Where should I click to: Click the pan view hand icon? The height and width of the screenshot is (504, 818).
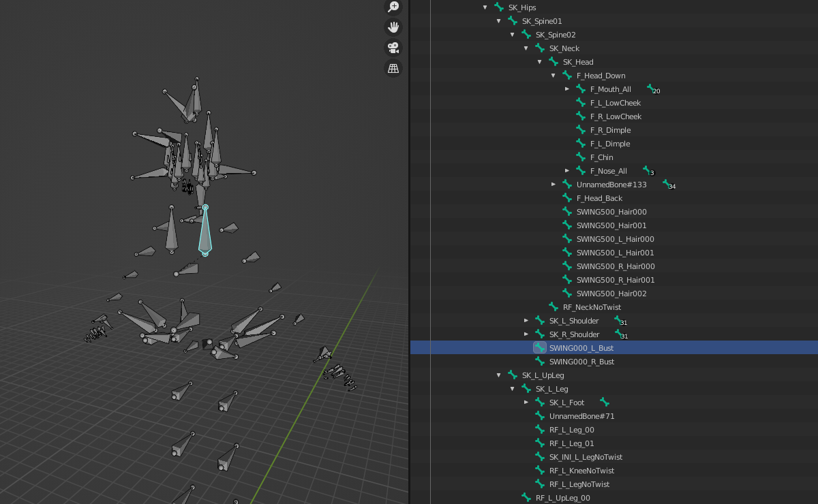(x=393, y=27)
